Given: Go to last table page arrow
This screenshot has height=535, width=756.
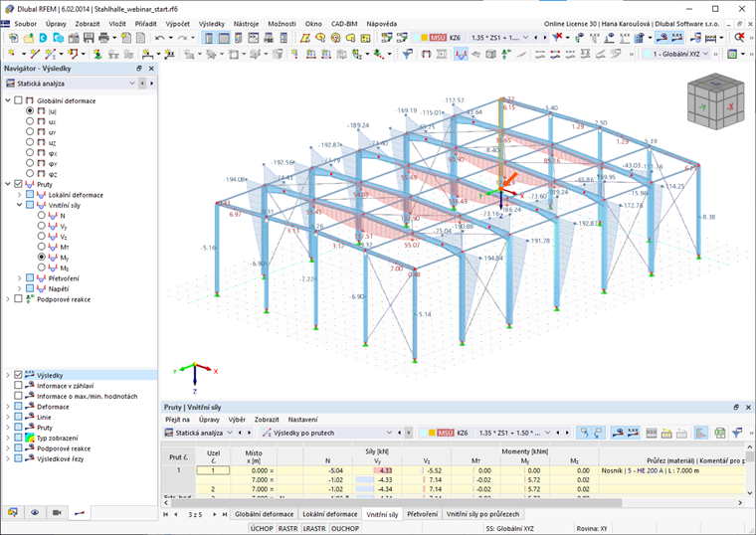Looking at the screenshot, I should point(224,514).
